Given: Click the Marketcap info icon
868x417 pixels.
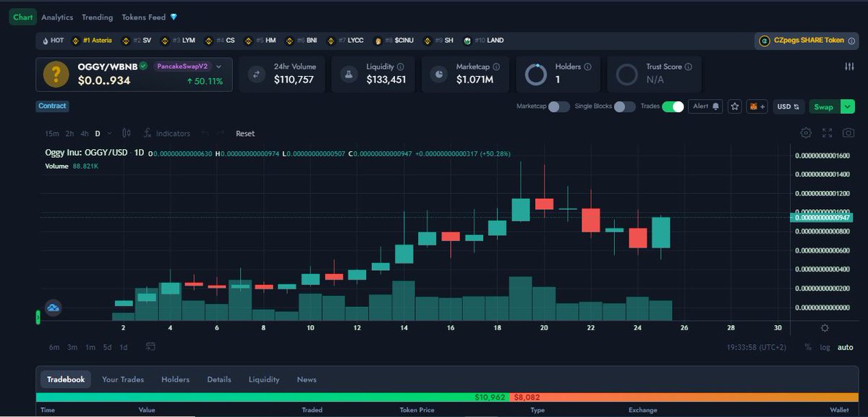Looking at the screenshot, I should (498, 67).
